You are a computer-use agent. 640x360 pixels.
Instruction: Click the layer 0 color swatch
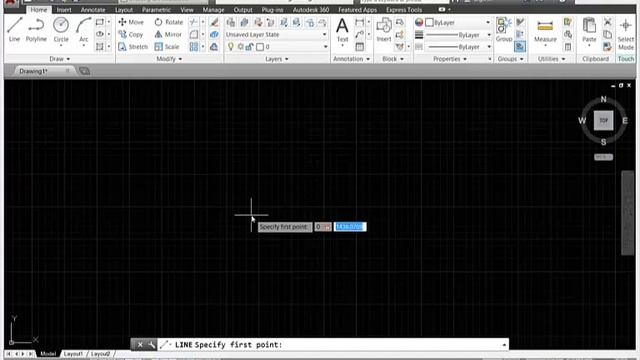coord(260,47)
